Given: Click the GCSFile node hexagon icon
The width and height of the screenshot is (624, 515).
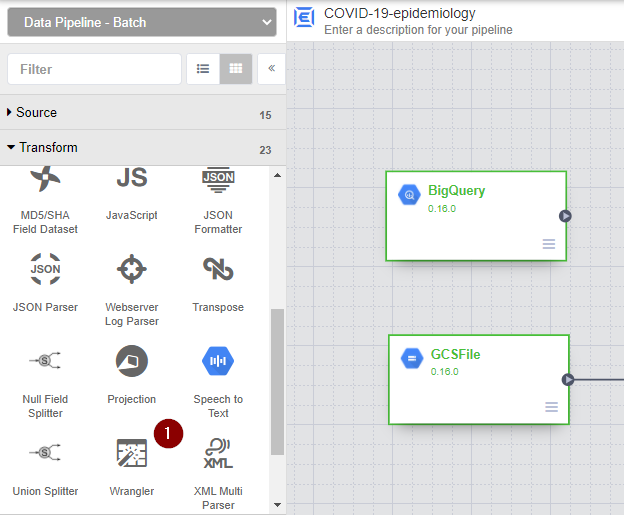Looking at the screenshot, I should 412,359.
